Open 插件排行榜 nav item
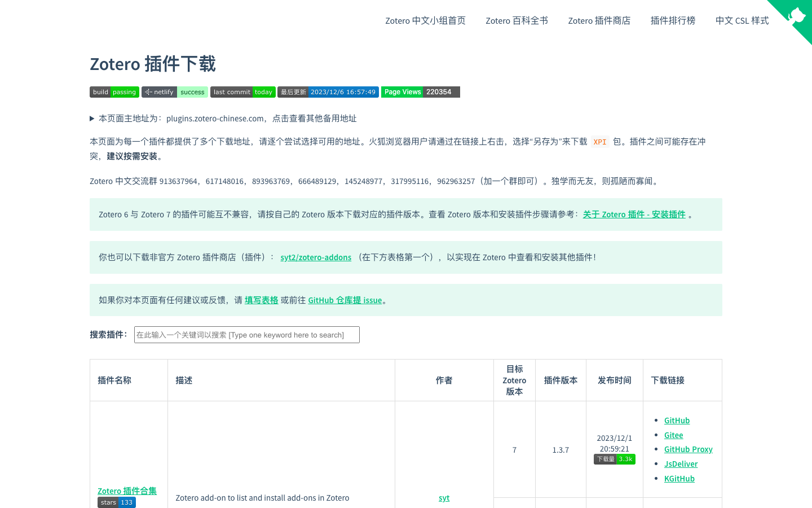 coord(673,21)
